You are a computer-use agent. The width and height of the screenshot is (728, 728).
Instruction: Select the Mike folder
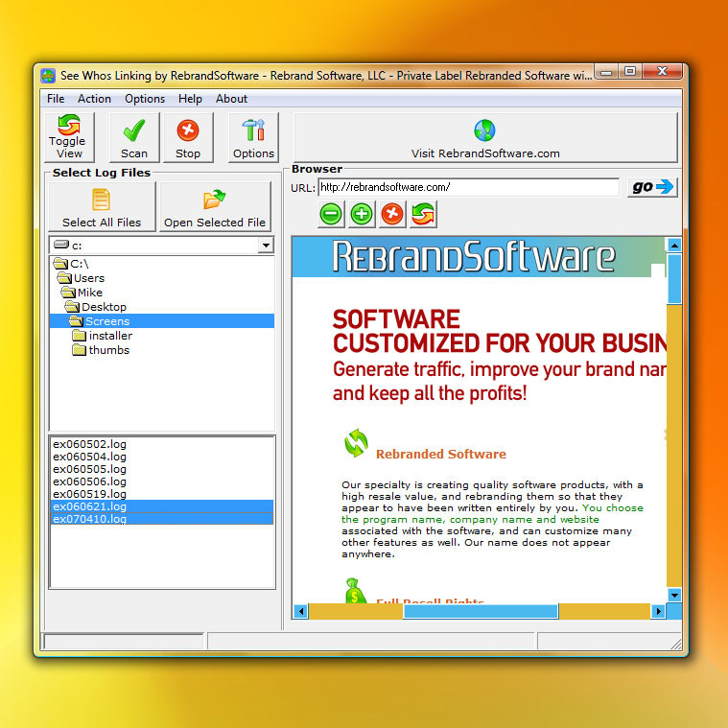(82, 293)
